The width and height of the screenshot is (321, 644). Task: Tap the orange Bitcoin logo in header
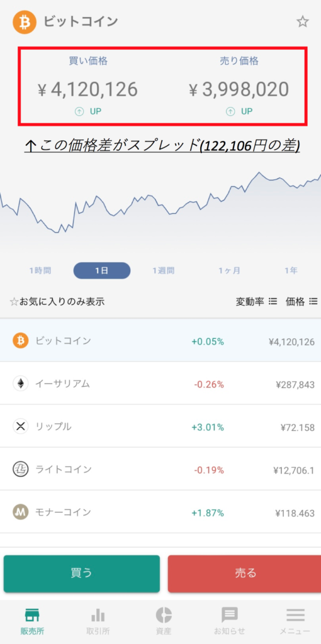point(25,22)
